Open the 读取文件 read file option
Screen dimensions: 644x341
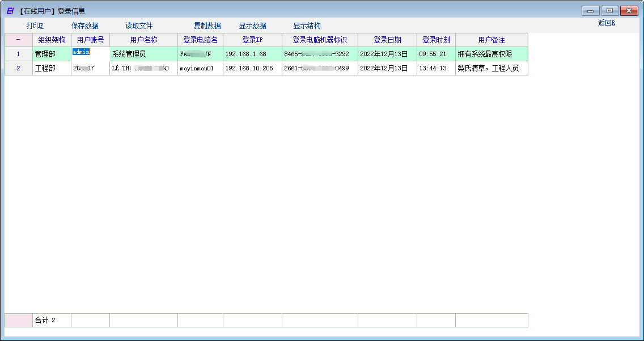click(139, 26)
